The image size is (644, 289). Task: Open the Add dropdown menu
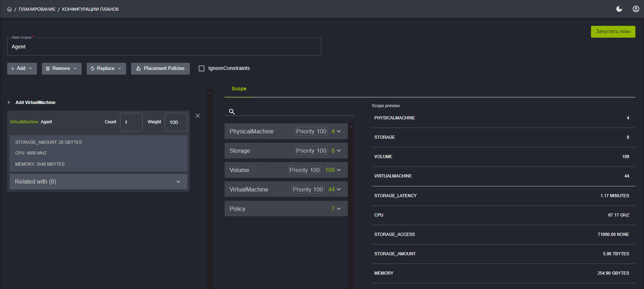(22, 68)
